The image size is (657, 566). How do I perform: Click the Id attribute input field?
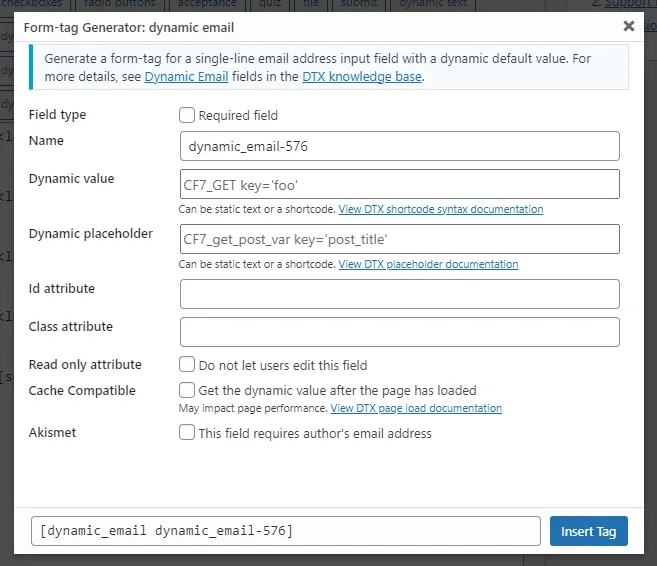click(400, 294)
